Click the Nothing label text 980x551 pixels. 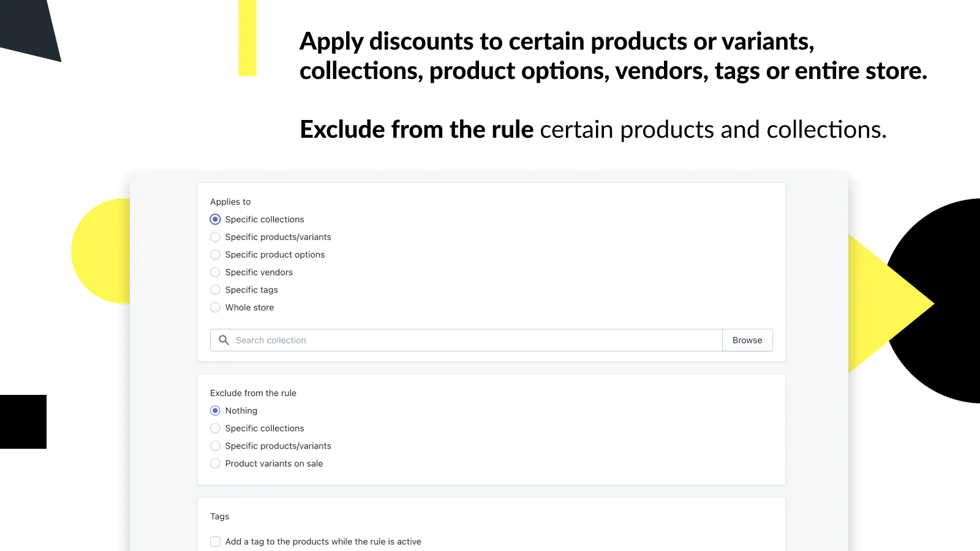pos(241,411)
